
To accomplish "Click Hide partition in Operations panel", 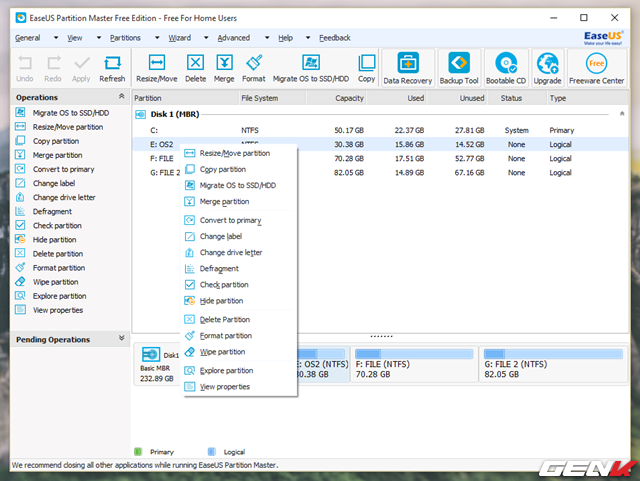I will [54, 240].
